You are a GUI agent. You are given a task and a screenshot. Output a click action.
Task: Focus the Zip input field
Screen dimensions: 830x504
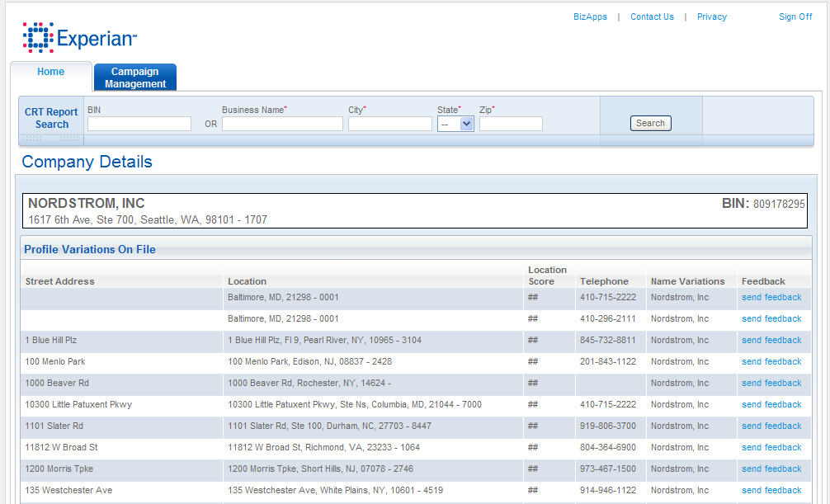tap(511, 124)
